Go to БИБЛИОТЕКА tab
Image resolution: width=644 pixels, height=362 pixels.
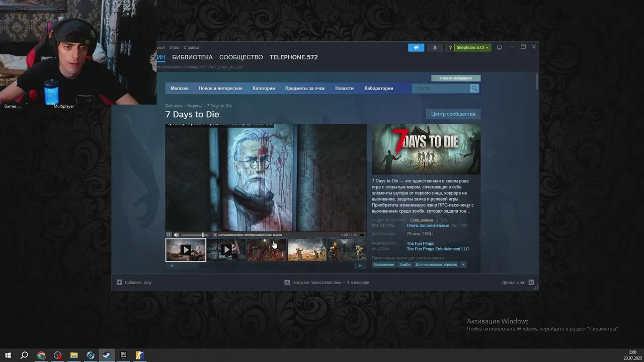pyautogui.click(x=192, y=57)
